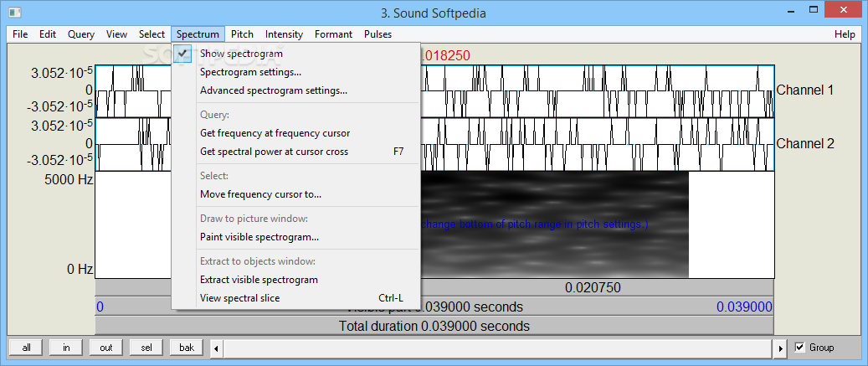This screenshot has height=366, width=868.
Task: Click the 'all' zoom button
Action: [26, 348]
